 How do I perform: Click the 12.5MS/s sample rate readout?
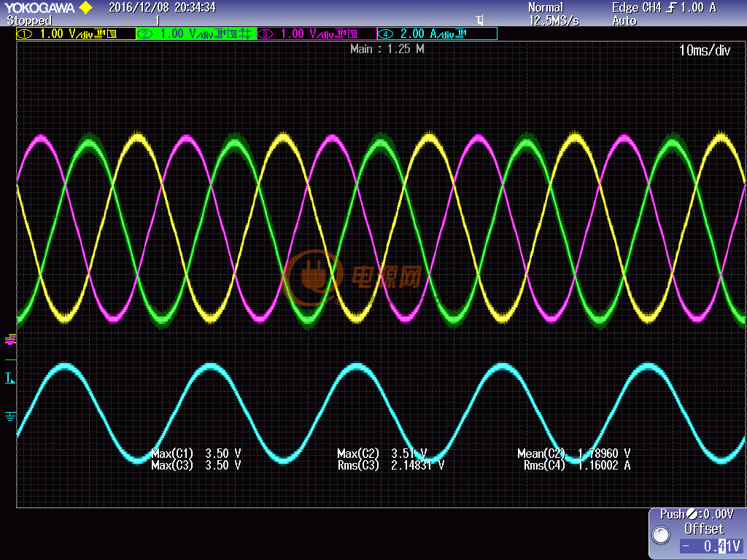[554, 20]
